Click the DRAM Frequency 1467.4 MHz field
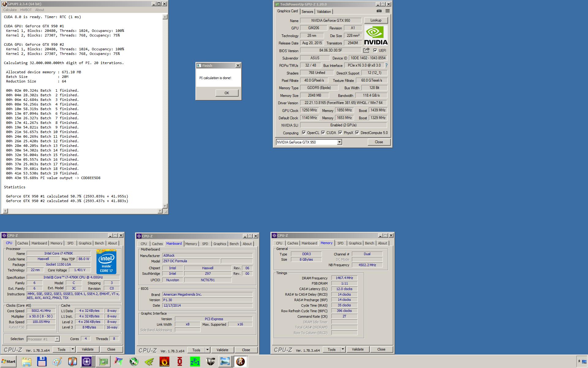 [344, 278]
